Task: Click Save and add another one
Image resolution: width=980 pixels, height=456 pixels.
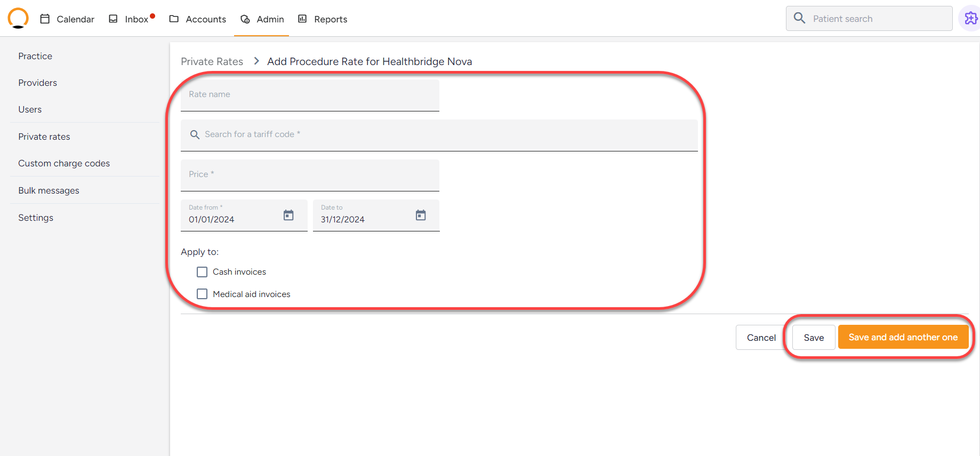Action: 903,337
